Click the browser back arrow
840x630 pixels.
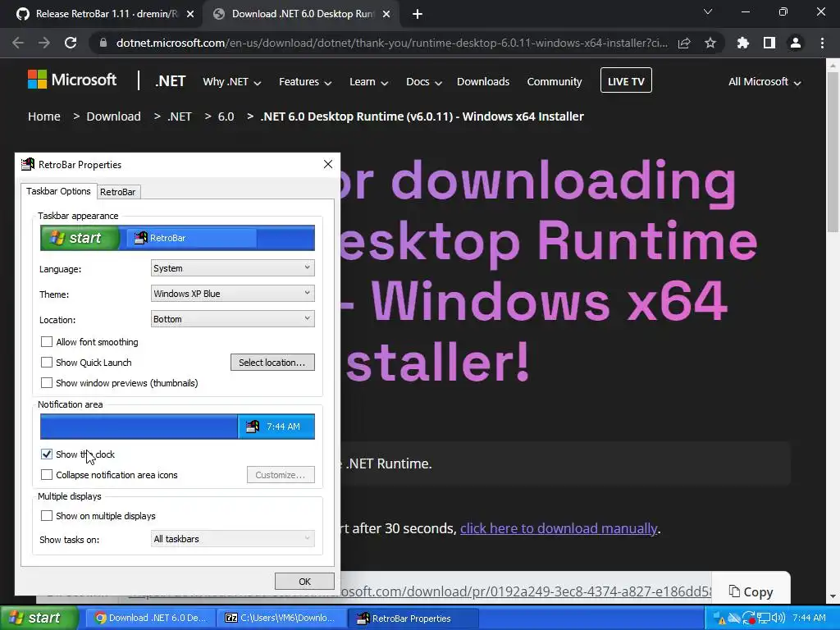[18, 43]
